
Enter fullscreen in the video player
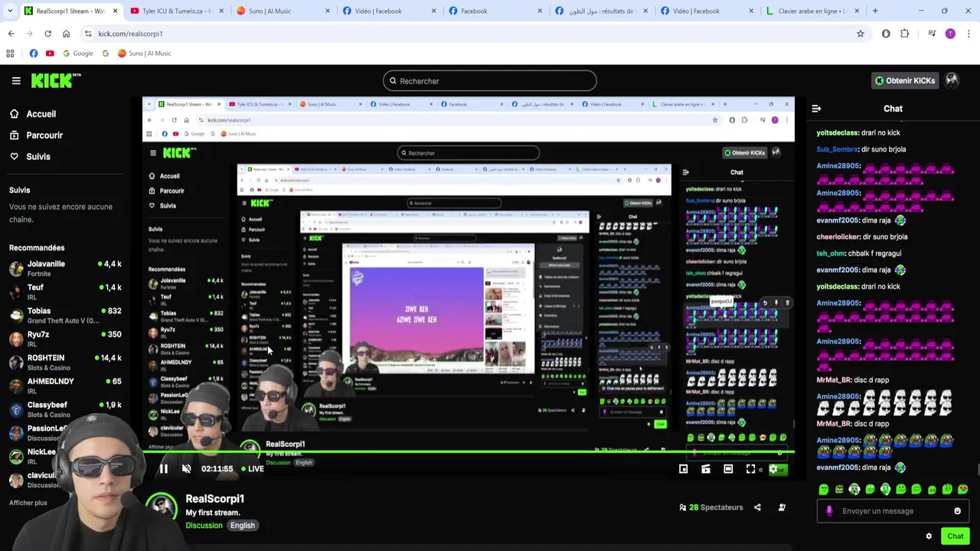pos(750,469)
